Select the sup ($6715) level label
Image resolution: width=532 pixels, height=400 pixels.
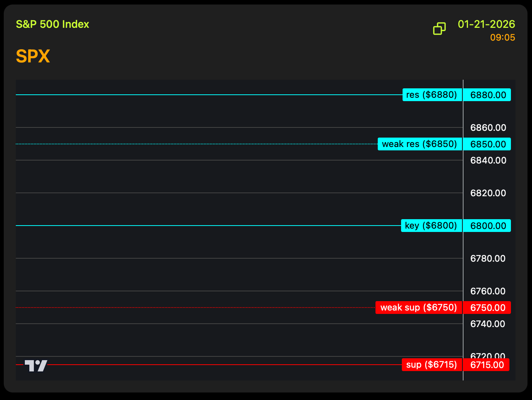pos(432,365)
